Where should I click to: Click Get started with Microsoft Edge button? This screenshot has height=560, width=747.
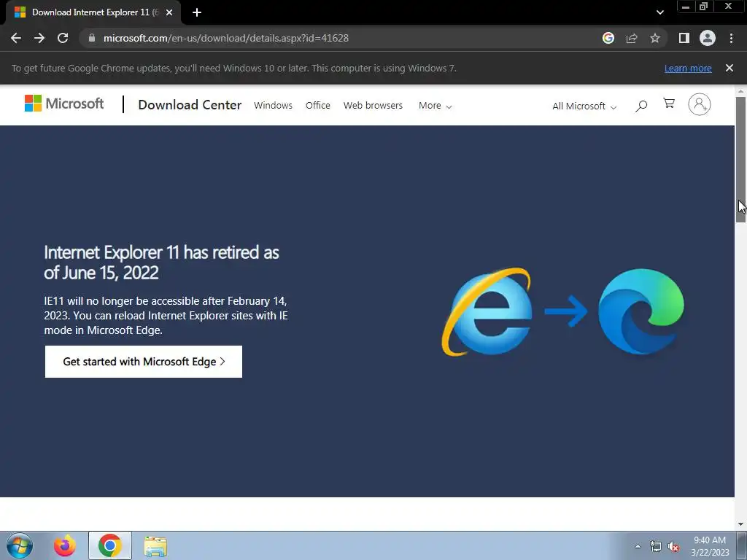coord(144,362)
